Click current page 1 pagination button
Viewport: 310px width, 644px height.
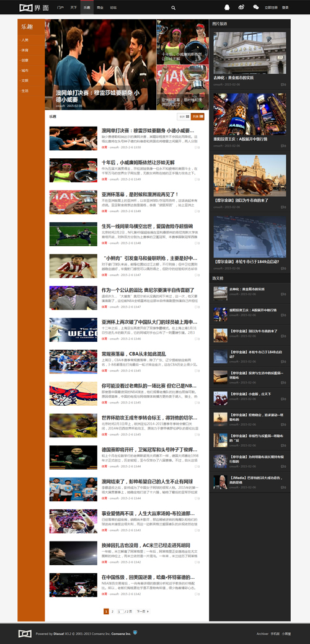click(106, 612)
